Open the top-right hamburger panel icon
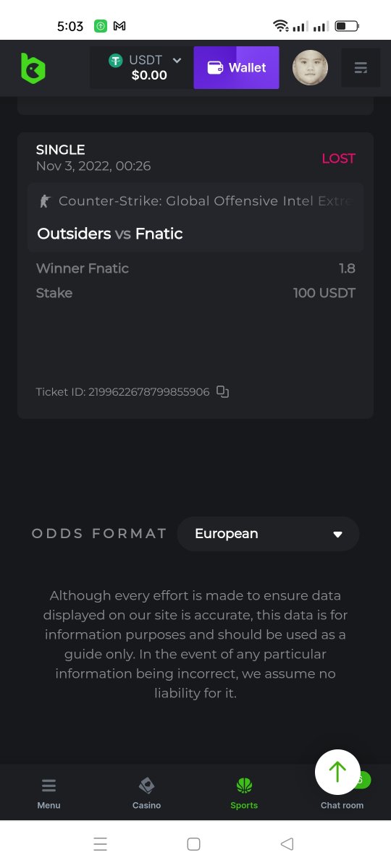The height and width of the screenshot is (868, 391). click(x=361, y=68)
